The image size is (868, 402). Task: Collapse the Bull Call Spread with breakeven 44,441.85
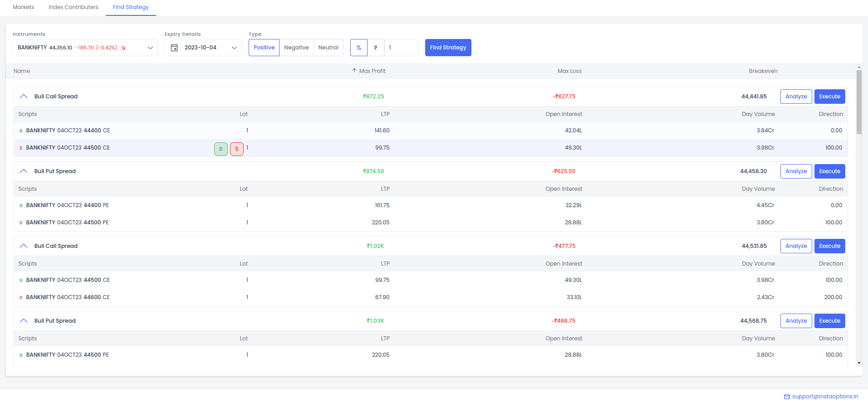[x=24, y=97]
